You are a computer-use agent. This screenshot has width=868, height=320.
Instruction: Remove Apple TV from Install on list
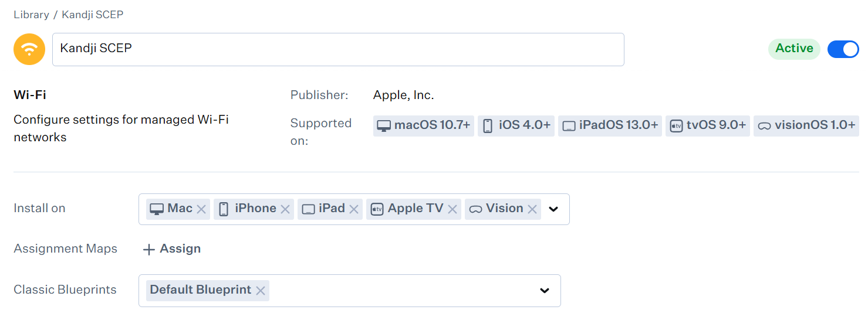(452, 209)
